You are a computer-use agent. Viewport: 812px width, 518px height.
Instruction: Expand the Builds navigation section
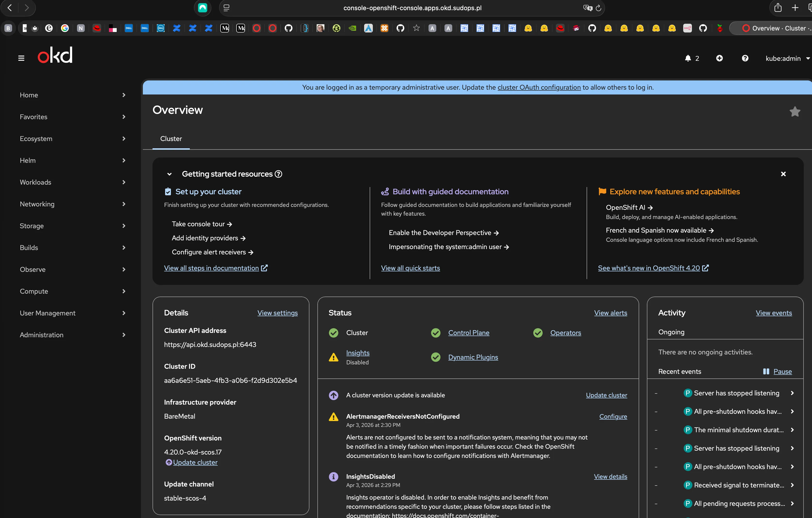72,248
